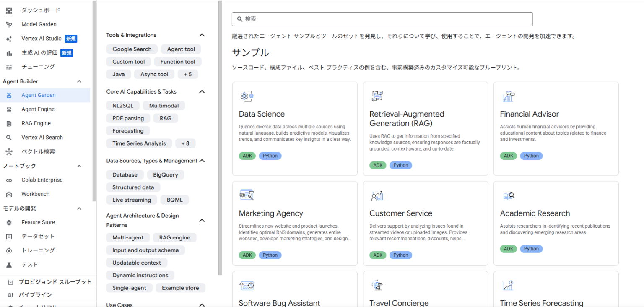Collapse the Agent Builder sidebar group

(79, 81)
